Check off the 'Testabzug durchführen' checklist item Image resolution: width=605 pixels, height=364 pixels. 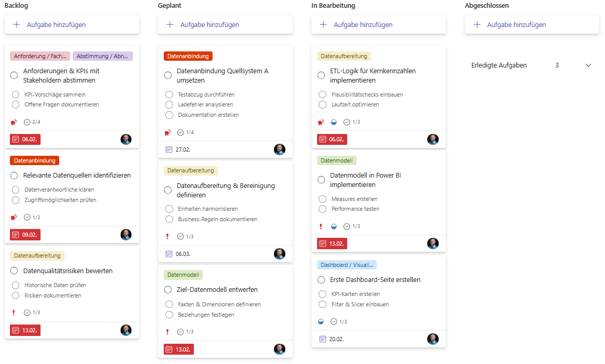[169, 95]
